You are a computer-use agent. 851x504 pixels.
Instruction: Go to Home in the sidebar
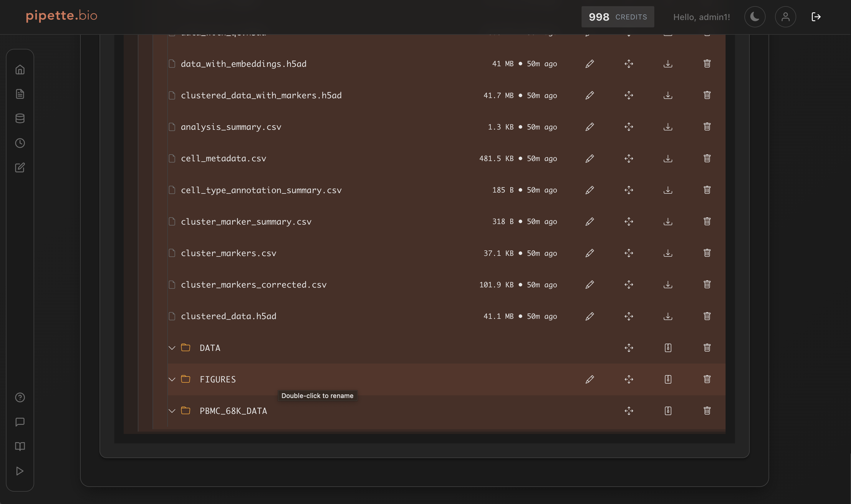tap(20, 69)
